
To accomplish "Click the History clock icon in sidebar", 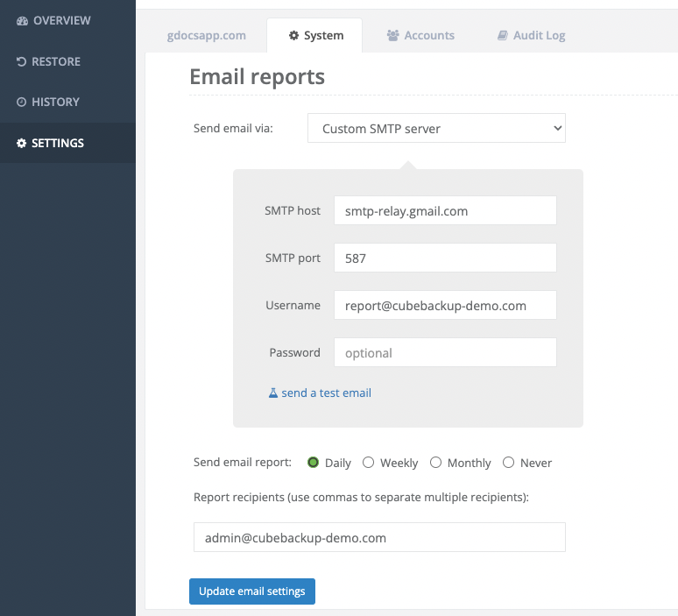I will coord(22,103).
